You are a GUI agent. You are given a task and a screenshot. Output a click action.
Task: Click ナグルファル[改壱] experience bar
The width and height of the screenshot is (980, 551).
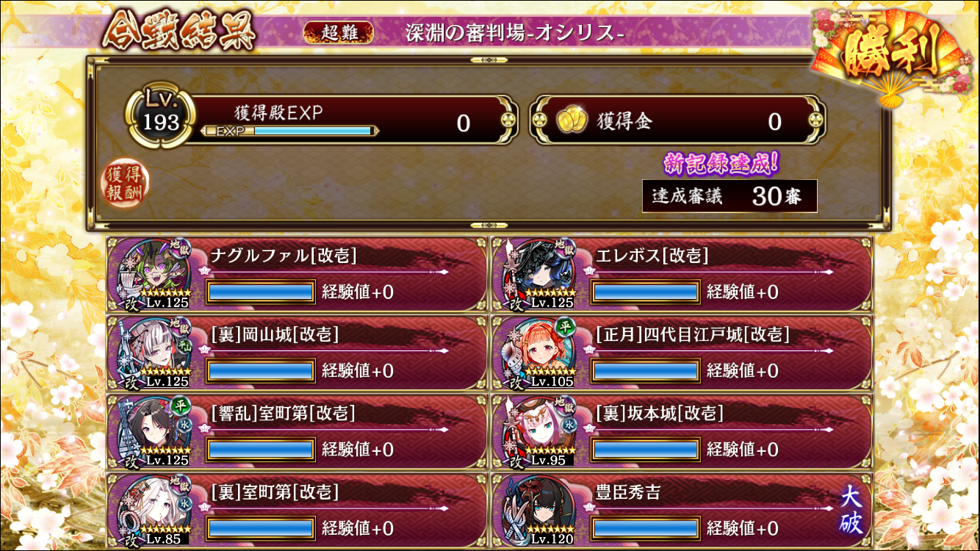click(261, 292)
